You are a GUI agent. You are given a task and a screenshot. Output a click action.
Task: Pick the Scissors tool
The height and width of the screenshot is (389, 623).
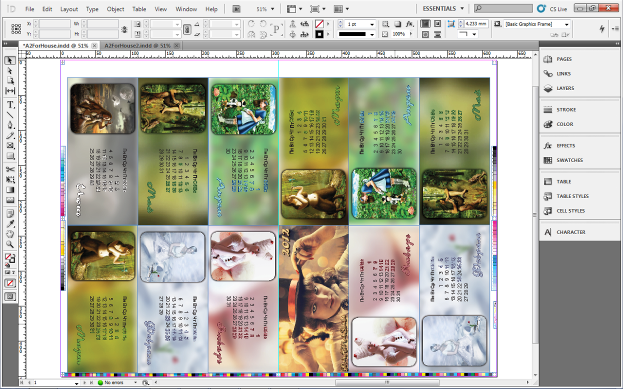(10, 170)
